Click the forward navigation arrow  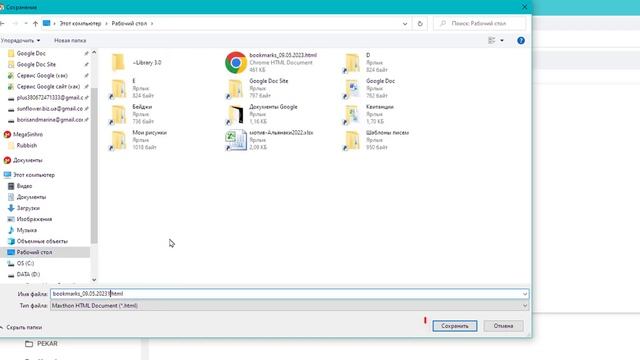pyautogui.click(x=15, y=24)
